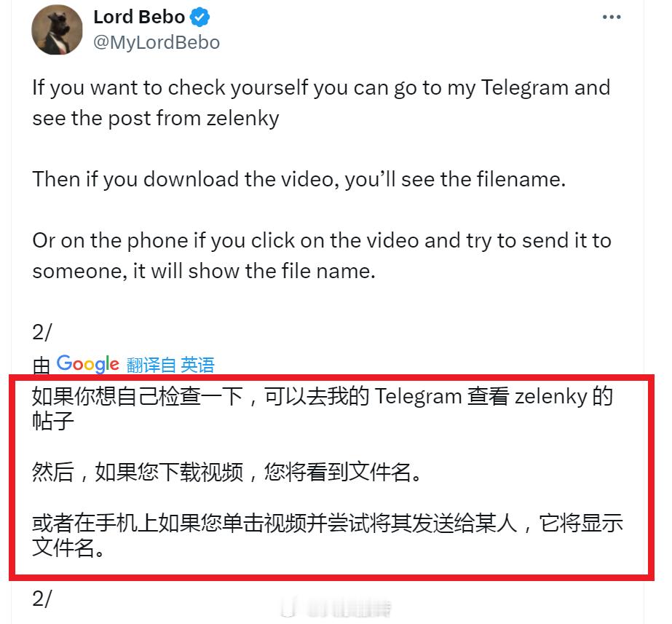The image size is (672, 624).
Task: Open Lord Bebo's profile avatar picture
Action: click(x=57, y=30)
